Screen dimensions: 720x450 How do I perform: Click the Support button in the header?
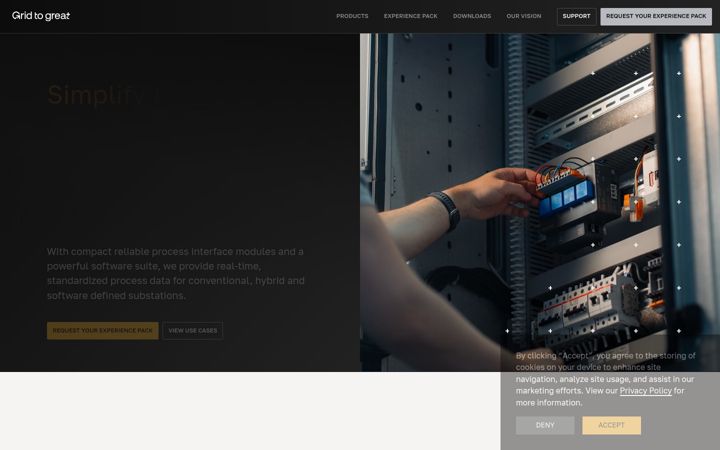[x=576, y=17]
